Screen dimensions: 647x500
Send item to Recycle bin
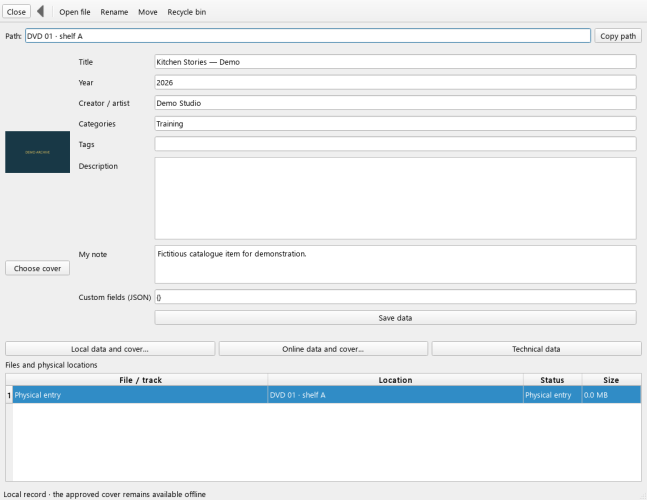(187, 12)
